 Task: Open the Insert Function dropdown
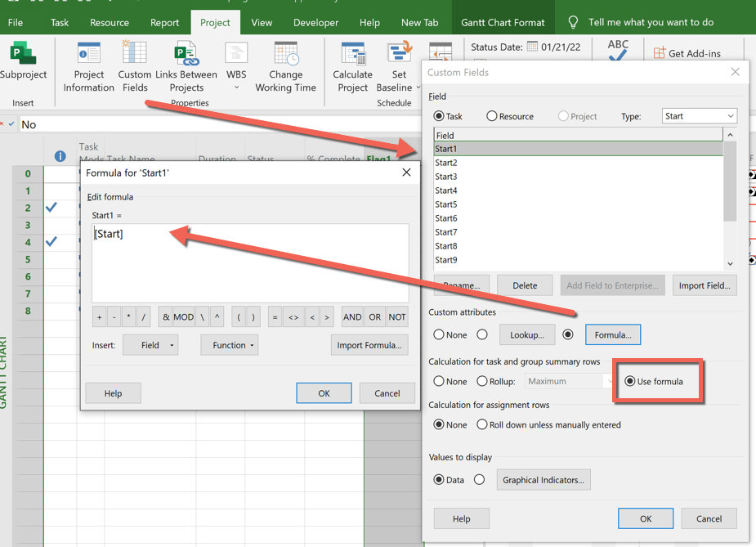click(230, 345)
